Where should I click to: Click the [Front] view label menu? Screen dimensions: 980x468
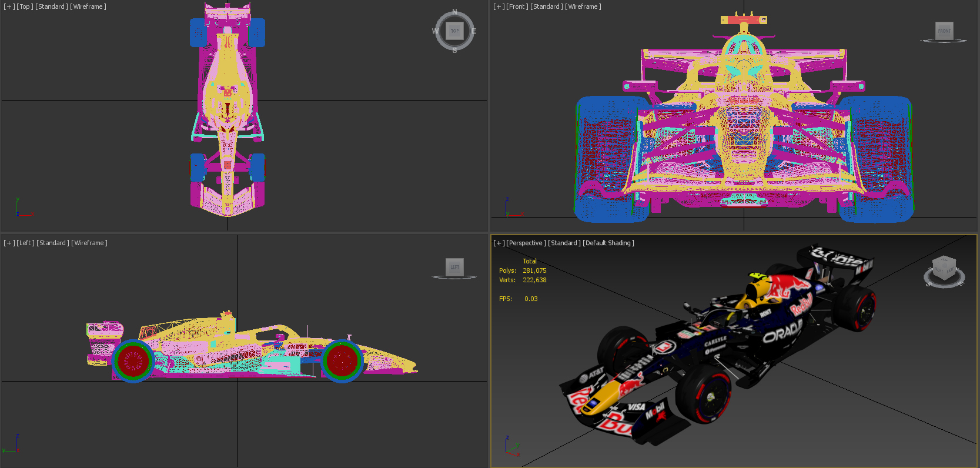[517, 6]
